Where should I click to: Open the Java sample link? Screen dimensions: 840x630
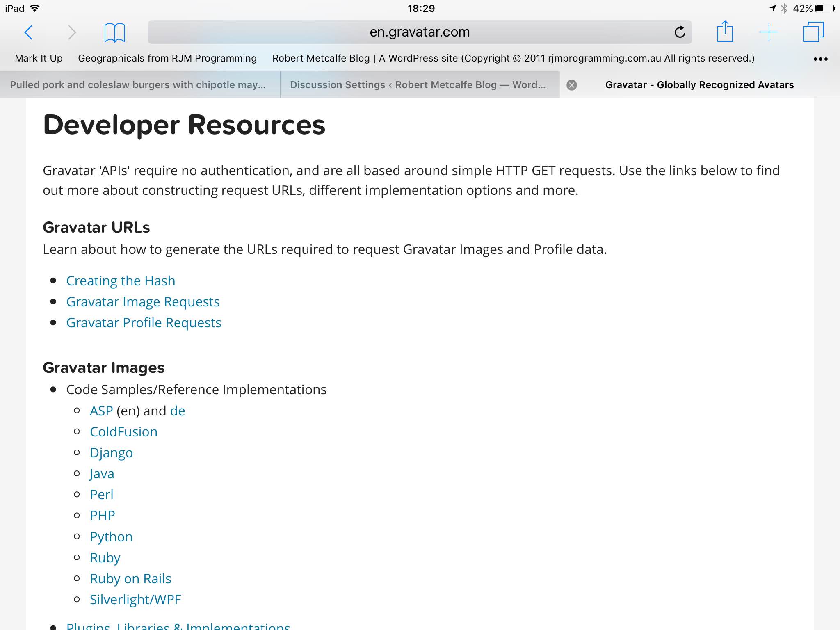pos(102,474)
